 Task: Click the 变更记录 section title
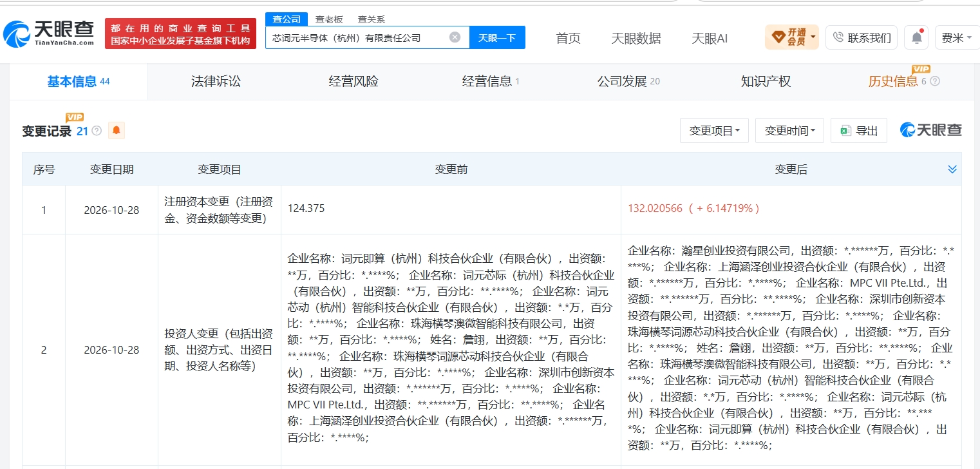click(x=47, y=131)
